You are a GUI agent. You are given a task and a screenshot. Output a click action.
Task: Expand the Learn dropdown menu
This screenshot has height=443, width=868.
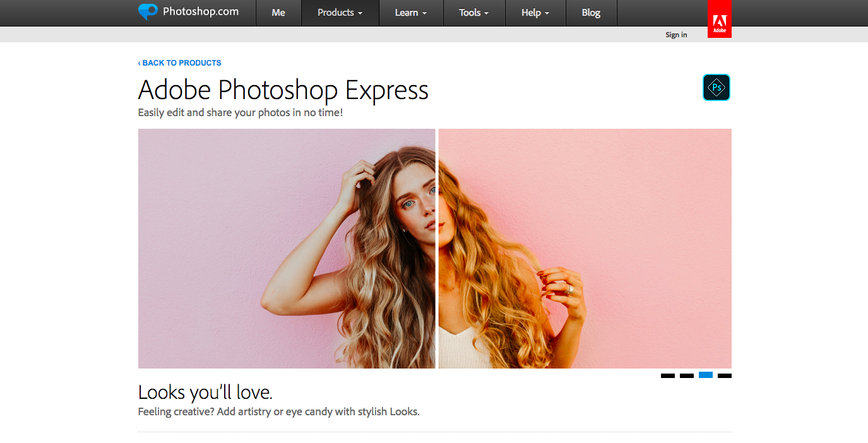coord(411,13)
